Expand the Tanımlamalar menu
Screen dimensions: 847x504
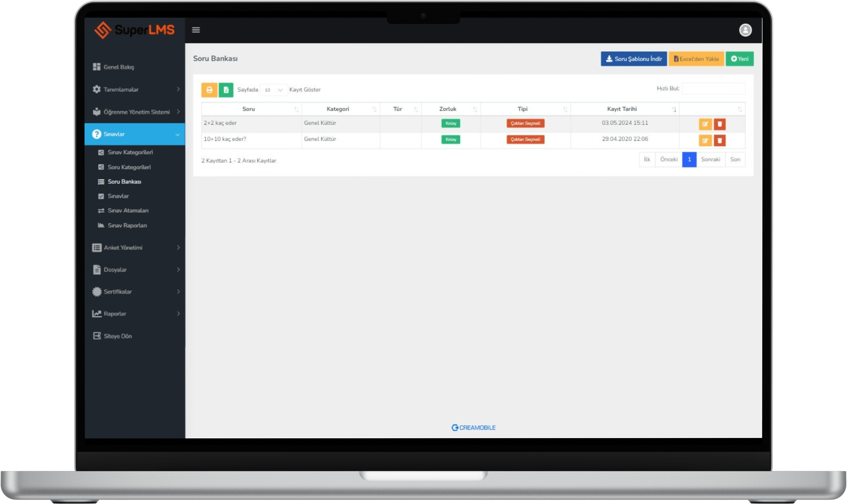(x=134, y=89)
